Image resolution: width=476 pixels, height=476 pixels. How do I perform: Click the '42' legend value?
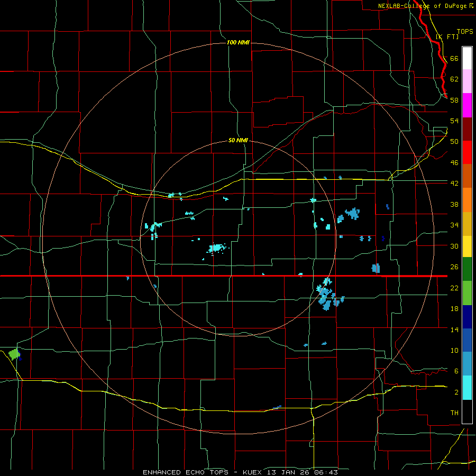[454, 184]
